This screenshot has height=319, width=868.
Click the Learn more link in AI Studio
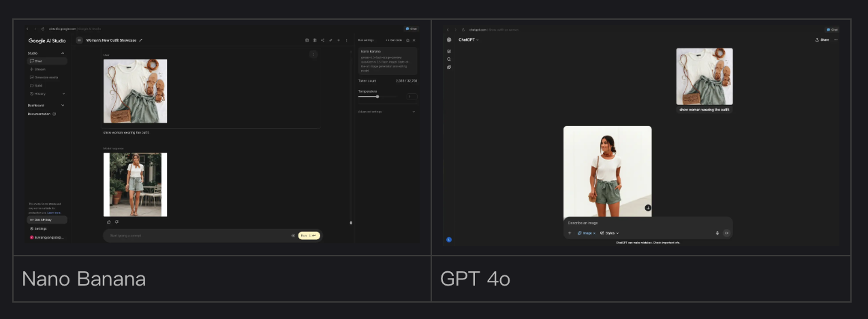click(54, 213)
